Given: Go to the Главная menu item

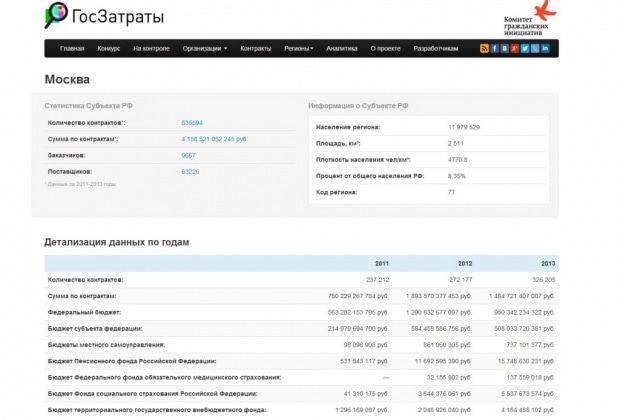Looking at the screenshot, I should point(72,48).
